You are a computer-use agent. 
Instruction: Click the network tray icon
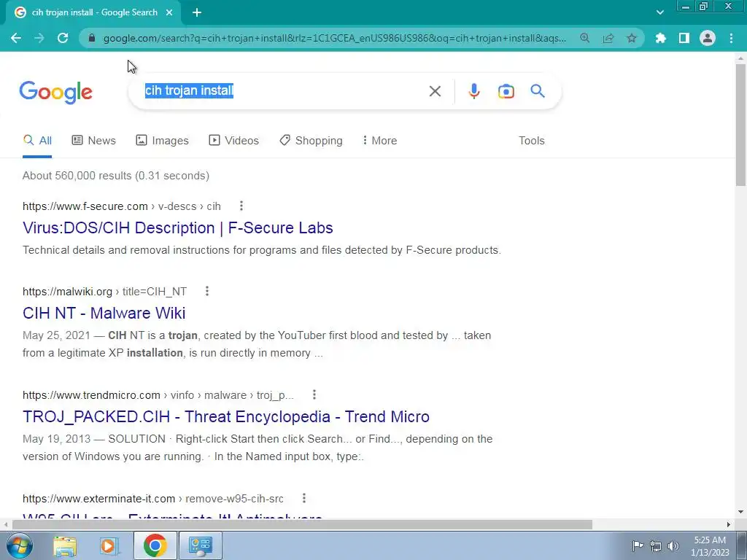pos(656,546)
